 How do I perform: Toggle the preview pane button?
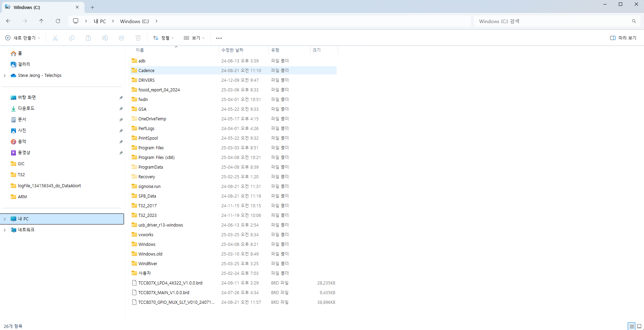click(x=623, y=38)
